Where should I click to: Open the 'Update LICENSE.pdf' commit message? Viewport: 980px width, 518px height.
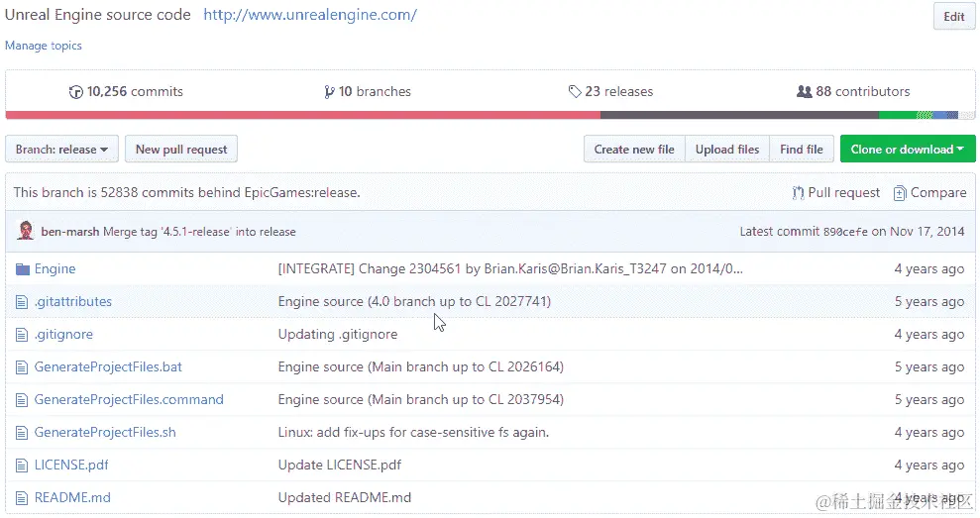pos(339,465)
